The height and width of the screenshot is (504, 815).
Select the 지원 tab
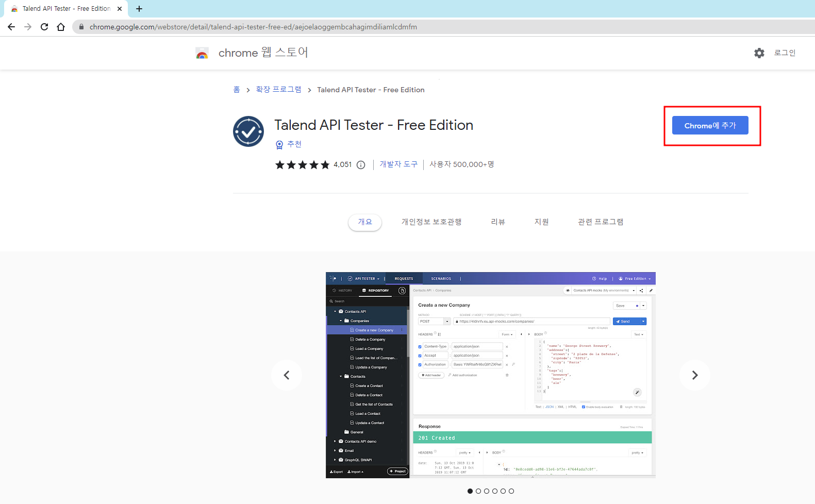[x=541, y=222]
